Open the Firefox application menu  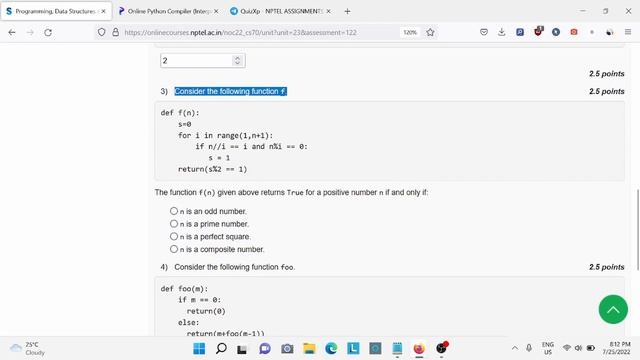pyautogui.click(x=628, y=32)
